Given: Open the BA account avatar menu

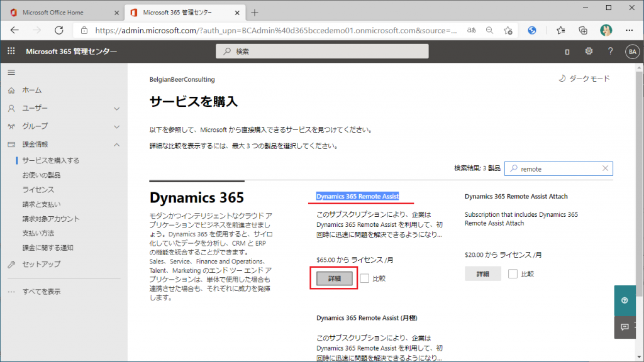Looking at the screenshot, I should (x=632, y=52).
